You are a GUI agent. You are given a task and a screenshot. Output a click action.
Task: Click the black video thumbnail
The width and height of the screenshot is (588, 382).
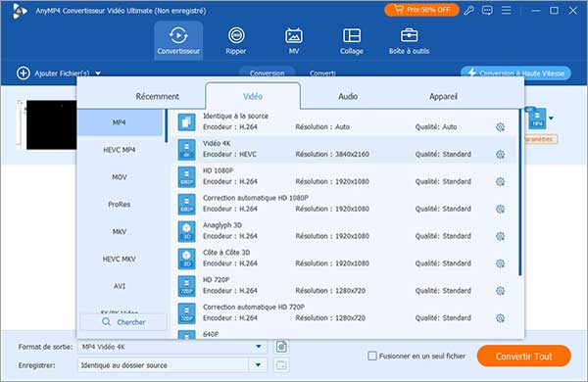tap(51, 124)
